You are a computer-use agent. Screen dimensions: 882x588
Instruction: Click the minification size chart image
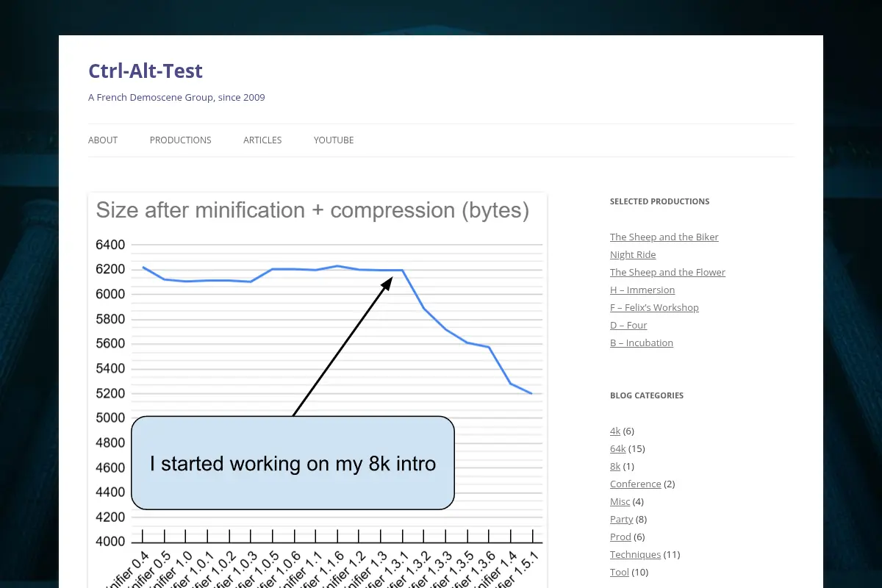tap(318, 390)
